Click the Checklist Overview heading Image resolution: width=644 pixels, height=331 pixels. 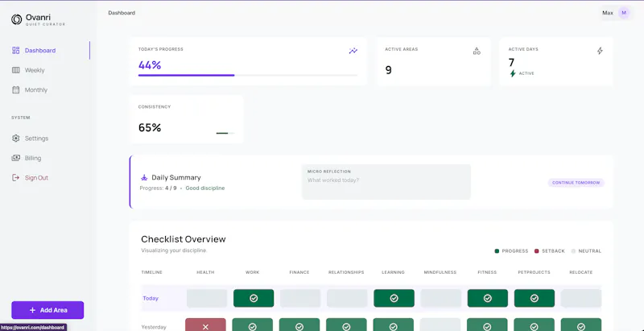[x=184, y=239]
